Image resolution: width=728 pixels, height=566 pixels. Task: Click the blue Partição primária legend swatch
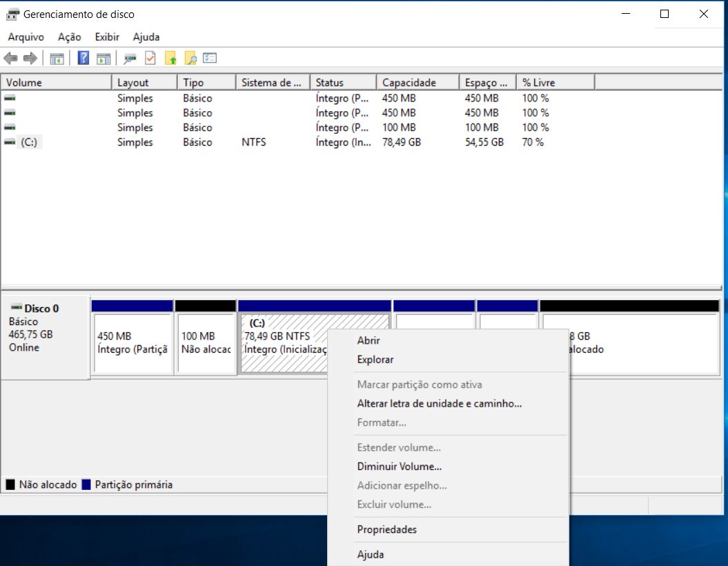86,485
